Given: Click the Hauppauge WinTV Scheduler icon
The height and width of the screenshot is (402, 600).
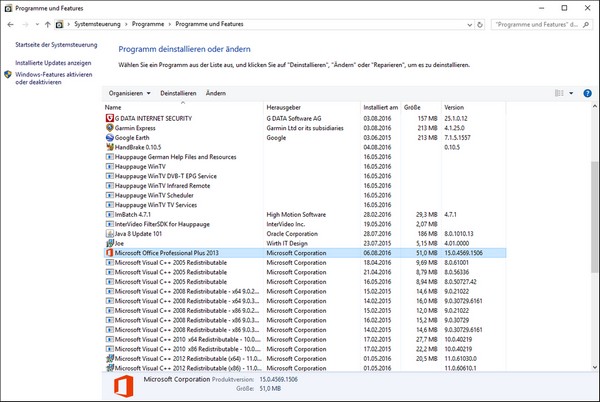Looking at the screenshot, I should click(109, 195).
